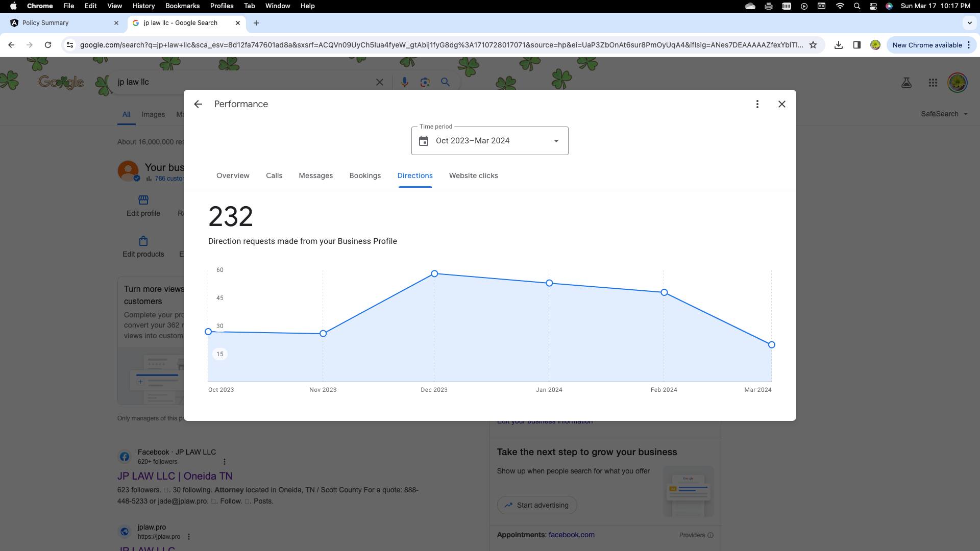Viewport: 980px width, 551px height.
Task: Expand the SafeSearch dropdown
Action: click(944, 114)
